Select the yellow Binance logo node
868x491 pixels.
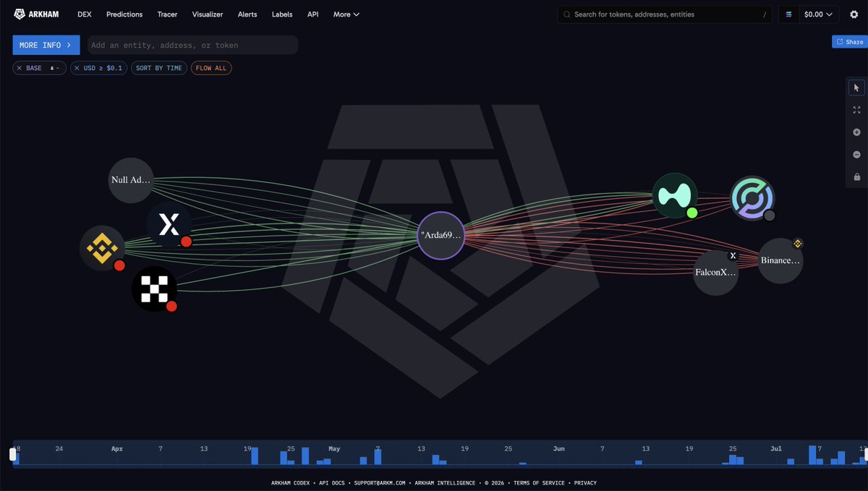(102, 248)
